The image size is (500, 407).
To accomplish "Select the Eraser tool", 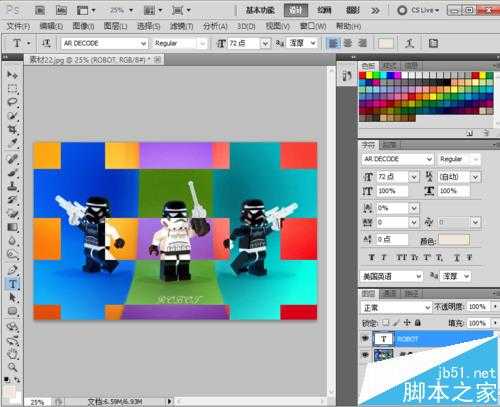I will point(12,213).
